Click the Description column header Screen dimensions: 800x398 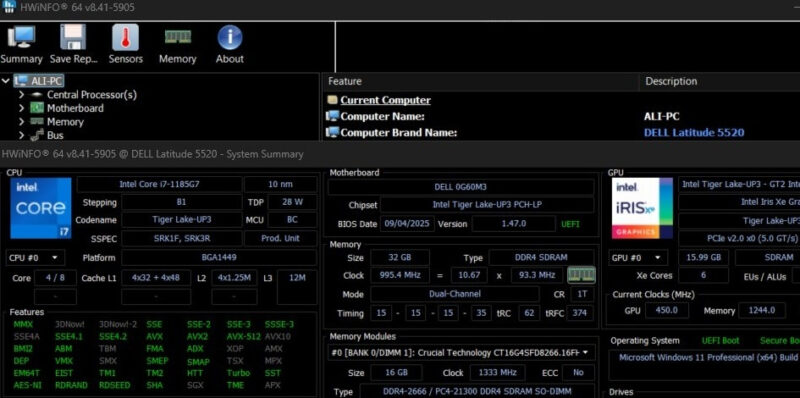(x=719, y=81)
